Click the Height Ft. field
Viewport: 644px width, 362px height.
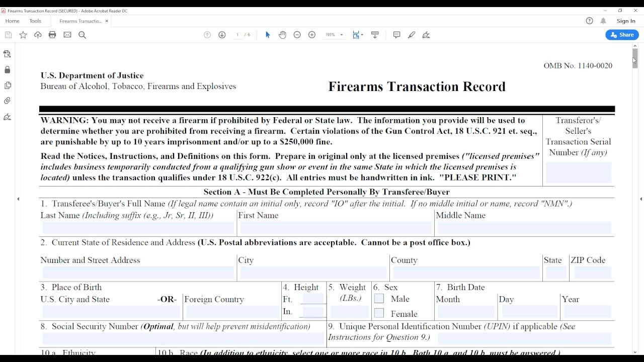click(x=313, y=299)
